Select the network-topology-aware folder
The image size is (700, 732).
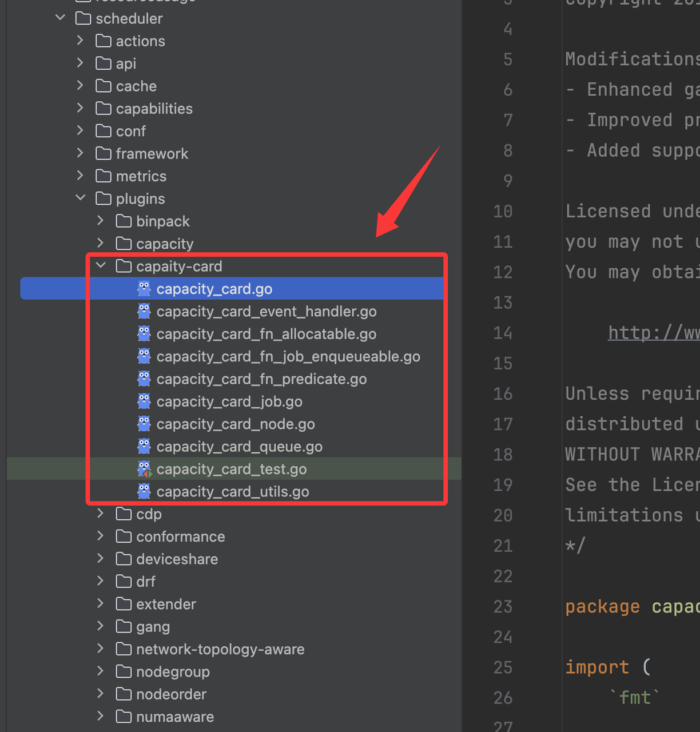tap(220, 649)
